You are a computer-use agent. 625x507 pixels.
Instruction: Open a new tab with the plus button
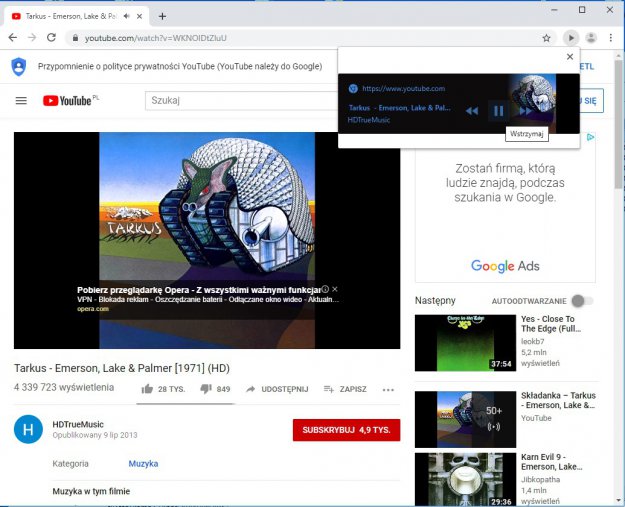pyautogui.click(x=162, y=16)
